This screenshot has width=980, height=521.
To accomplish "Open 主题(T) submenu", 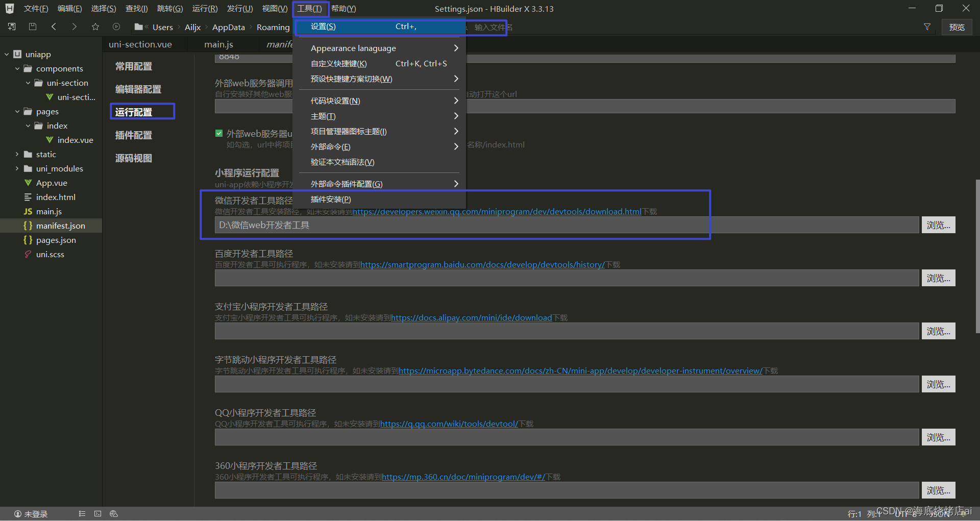I will [379, 116].
